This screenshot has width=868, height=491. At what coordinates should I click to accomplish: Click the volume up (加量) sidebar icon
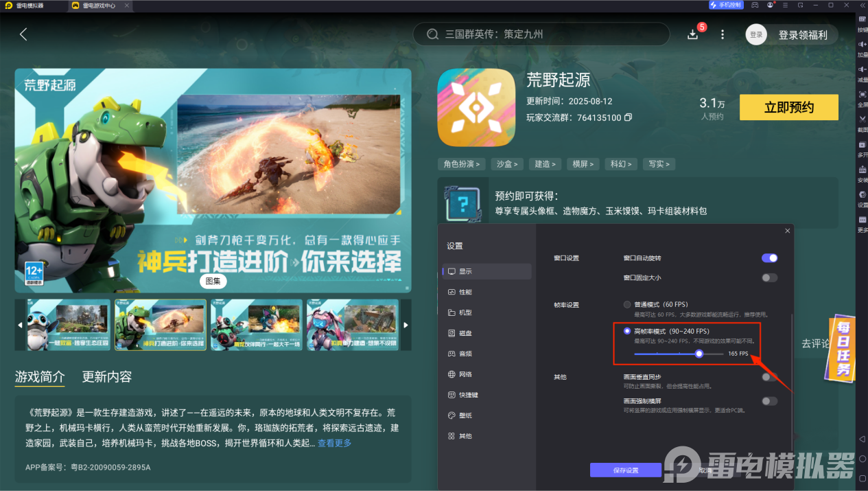[863, 45]
